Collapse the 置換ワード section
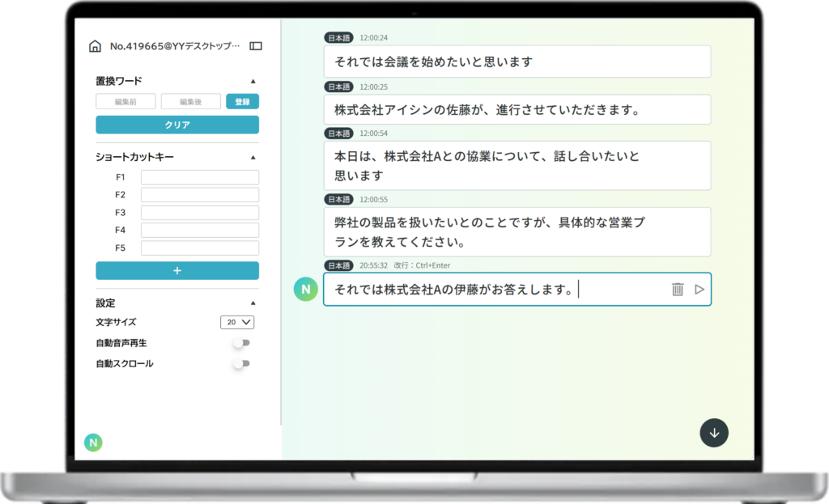The width and height of the screenshot is (829, 504). (x=253, y=82)
